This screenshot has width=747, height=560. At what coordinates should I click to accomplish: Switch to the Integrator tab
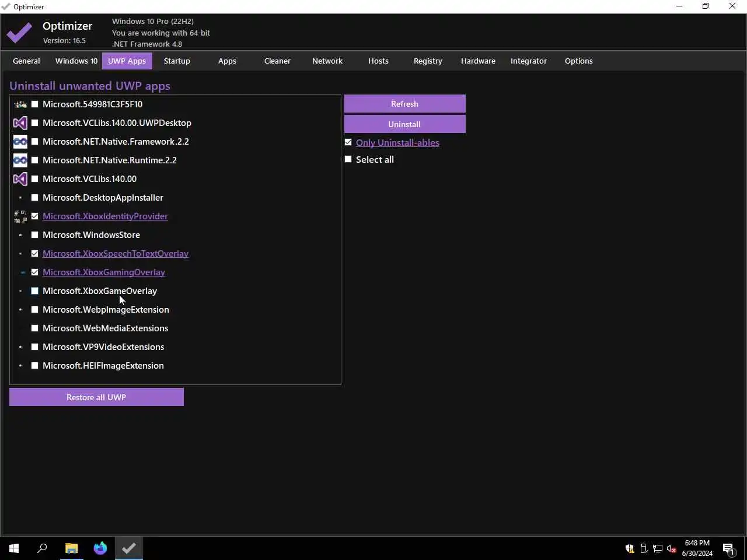(529, 61)
